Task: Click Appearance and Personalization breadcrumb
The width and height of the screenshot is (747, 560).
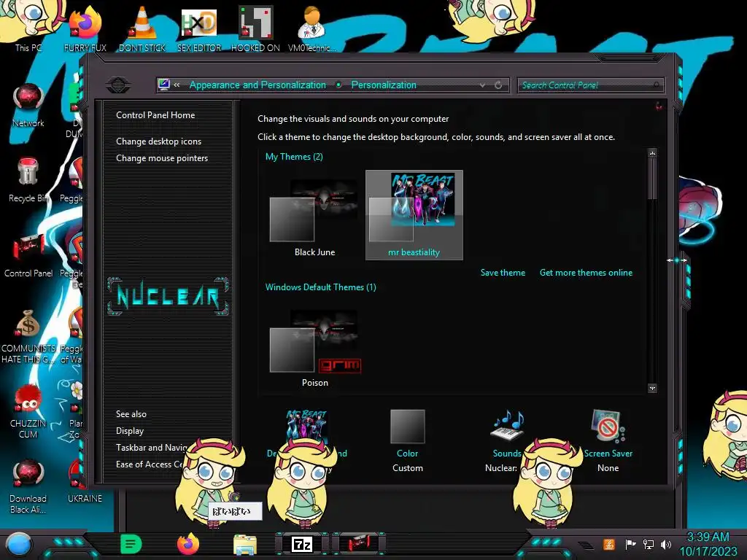Action: (258, 85)
